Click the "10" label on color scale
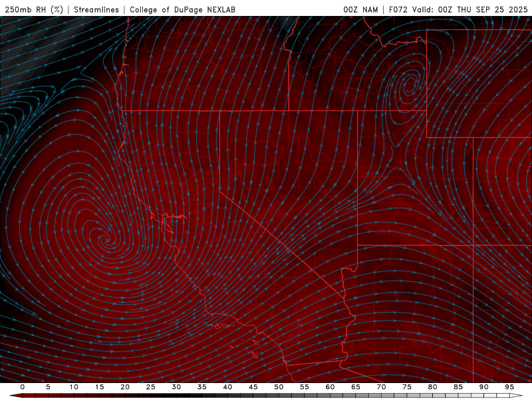Image resolution: width=532 pixels, height=399 pixels. [x=74, y=387]
